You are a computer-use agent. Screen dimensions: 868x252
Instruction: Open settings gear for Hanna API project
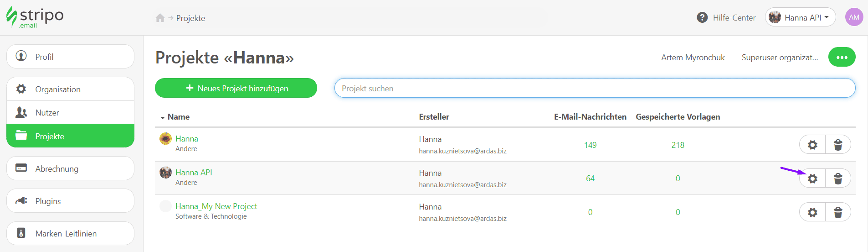(812, 178)
